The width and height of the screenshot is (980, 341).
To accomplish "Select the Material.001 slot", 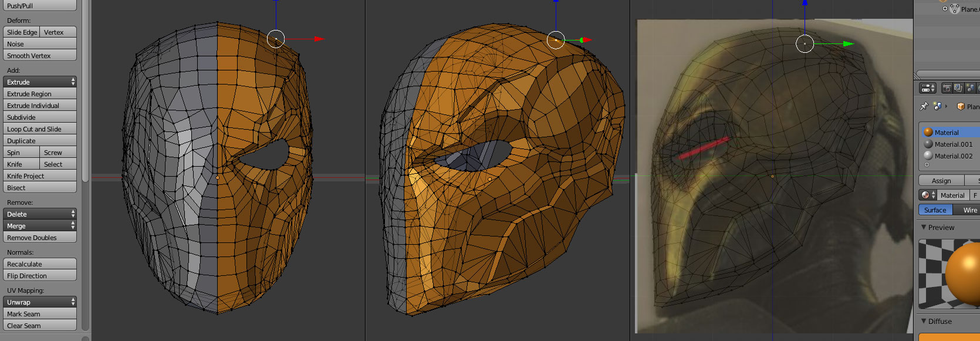I will point(949,144).
